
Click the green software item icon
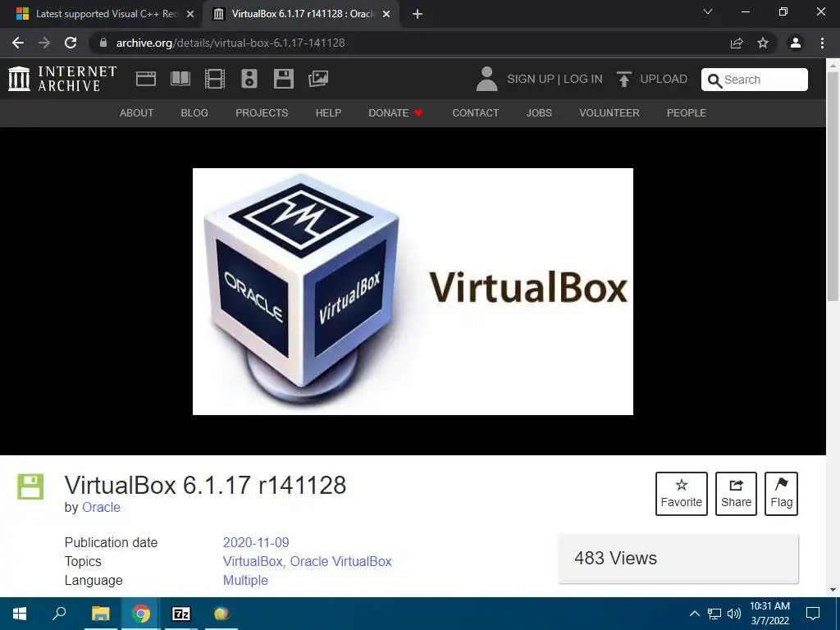coord(30,486)
